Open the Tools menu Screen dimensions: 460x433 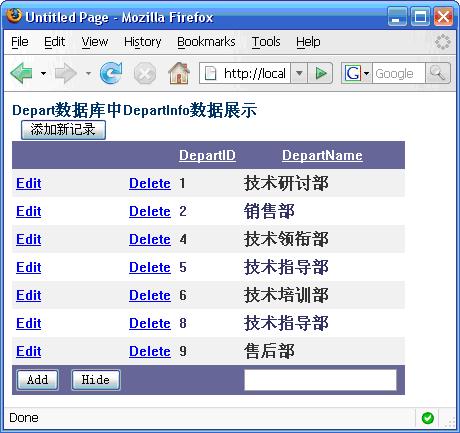[266, 42]
